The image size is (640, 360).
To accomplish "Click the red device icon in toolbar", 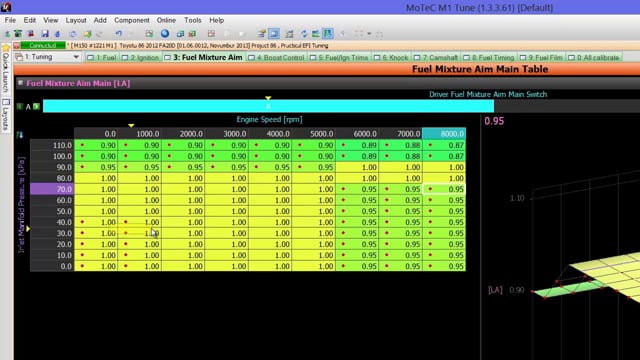I will [x=31, y=34].
